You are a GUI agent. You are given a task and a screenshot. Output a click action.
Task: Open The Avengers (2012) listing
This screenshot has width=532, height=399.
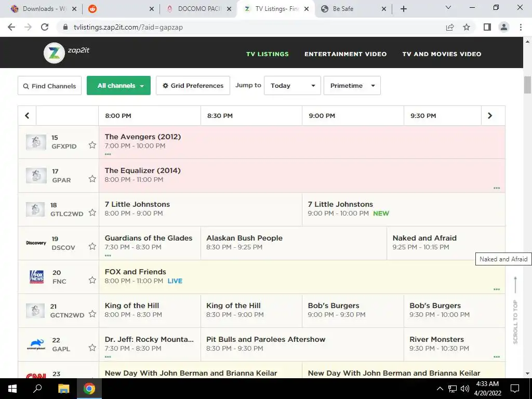coord(302,142)
